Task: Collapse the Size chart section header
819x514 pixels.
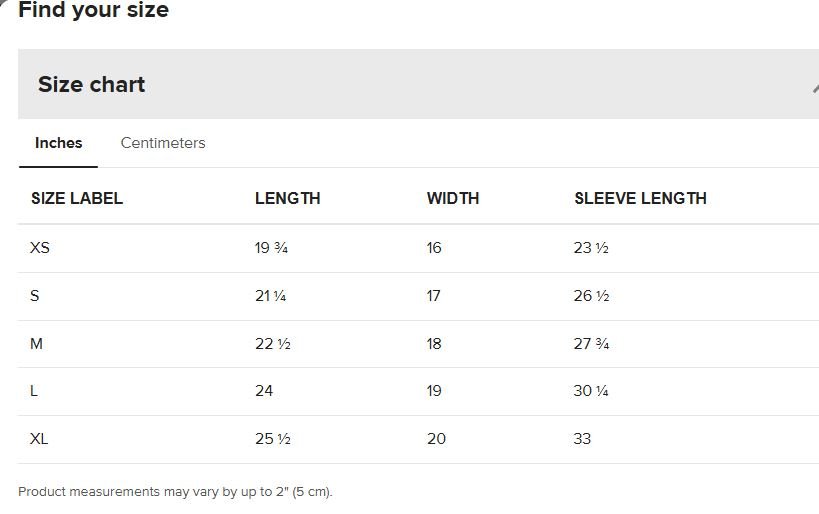Action: click(x=92, y=85)
